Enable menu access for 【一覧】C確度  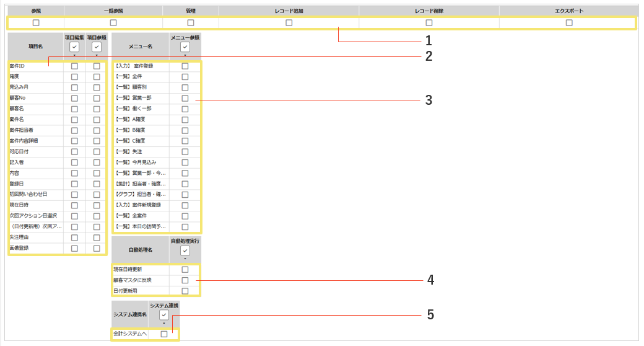click(185, 141)
